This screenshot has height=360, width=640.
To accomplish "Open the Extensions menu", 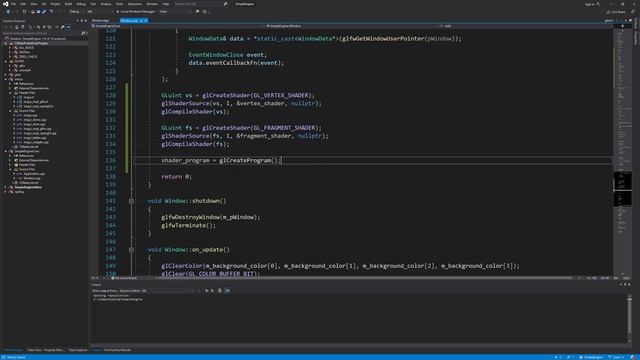I will (x=135, y=4).
